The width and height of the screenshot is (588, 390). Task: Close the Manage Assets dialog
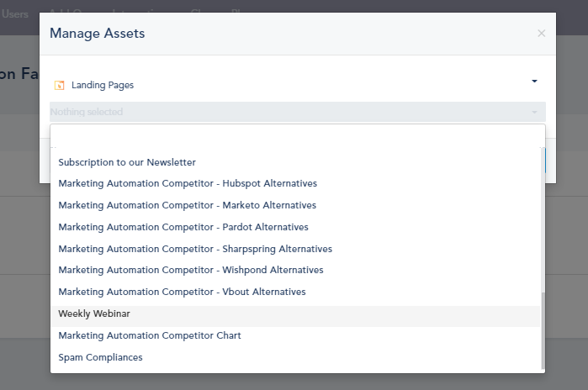(x=541, y=34)
